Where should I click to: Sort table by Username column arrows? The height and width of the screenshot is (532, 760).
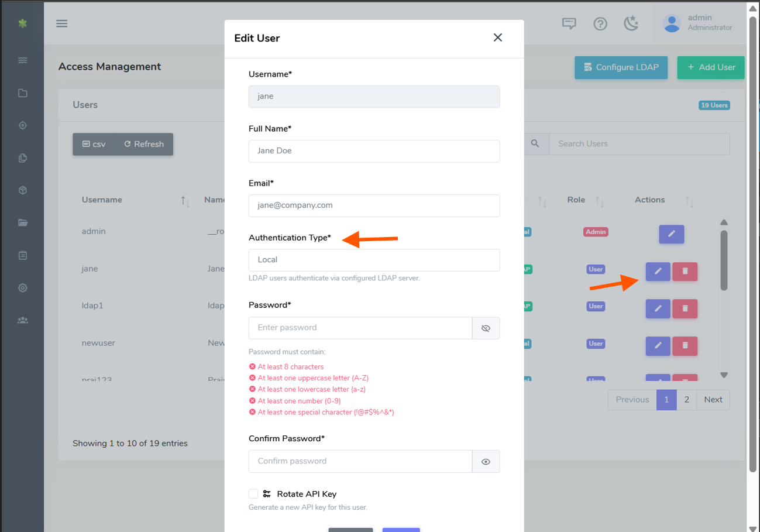point(185,201)
